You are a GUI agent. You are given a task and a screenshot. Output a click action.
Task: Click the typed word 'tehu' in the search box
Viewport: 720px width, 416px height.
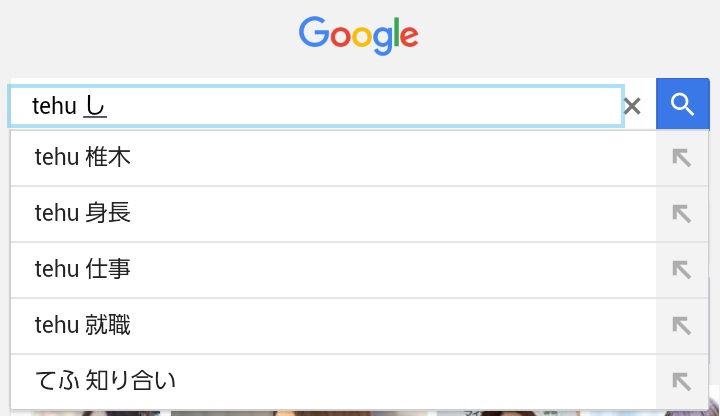(x=54, y=106)
